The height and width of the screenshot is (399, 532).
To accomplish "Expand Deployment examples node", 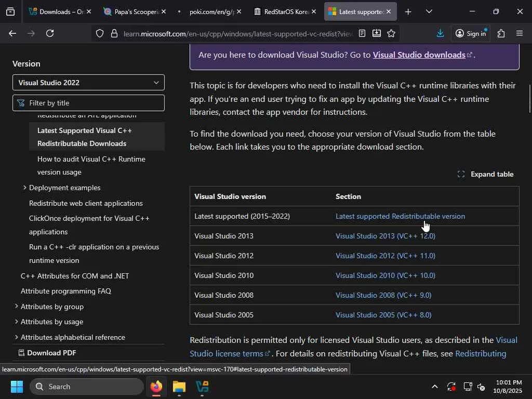I will 24,188.
